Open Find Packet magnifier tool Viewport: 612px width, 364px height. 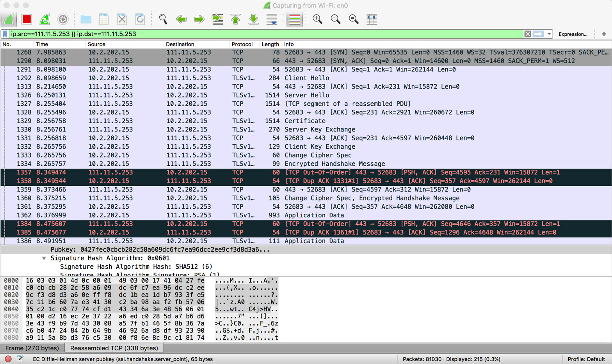point(163,19)
